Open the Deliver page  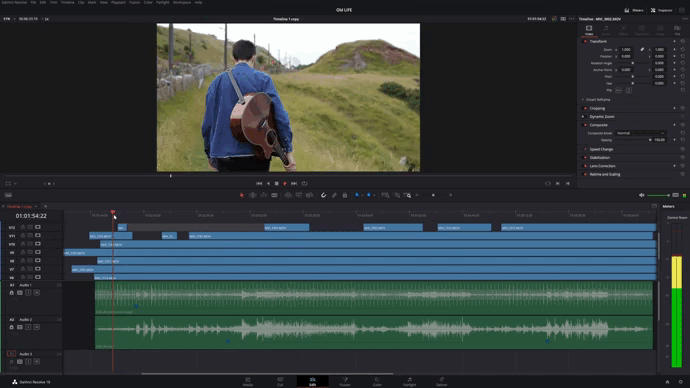441,381
